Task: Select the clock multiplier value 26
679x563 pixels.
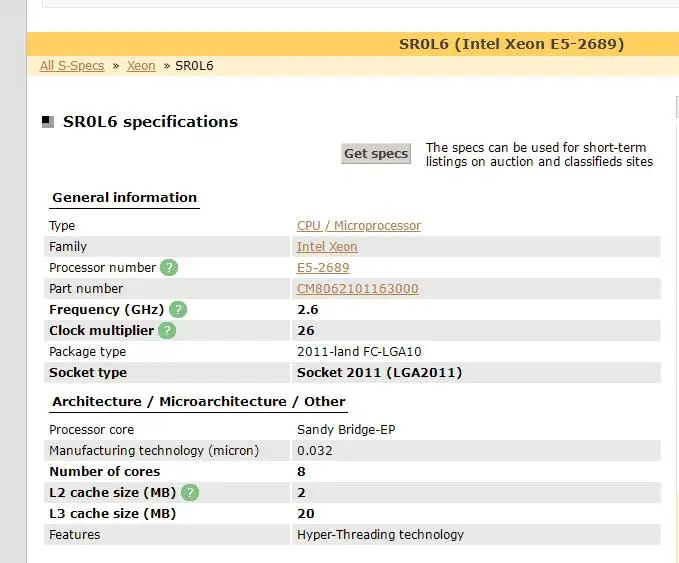Action: tap(306, 330)
